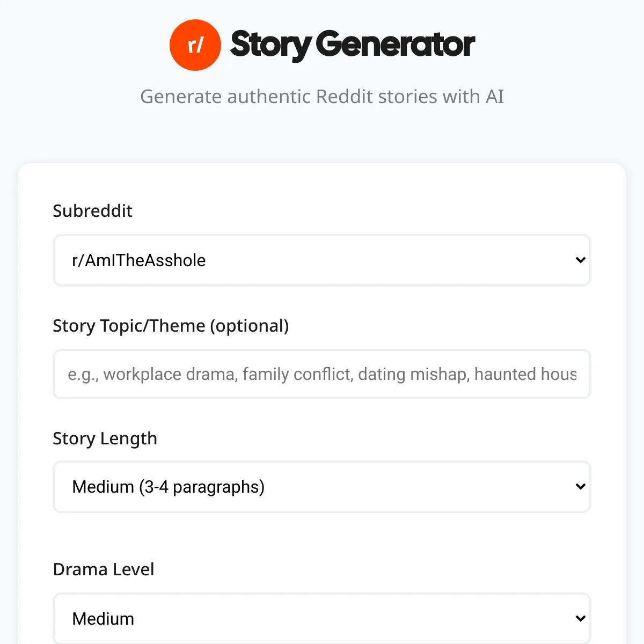Click the Subreddit dropdown chevron arrow
This screenshot has width=644, height=644.
[580, 260]
